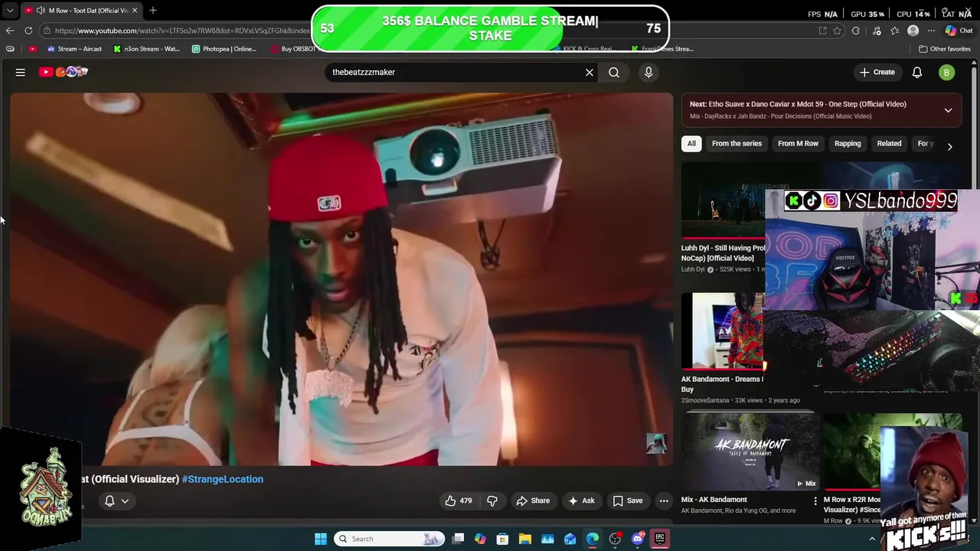
Task: Like the video with 479 likes
Action: 459,500
